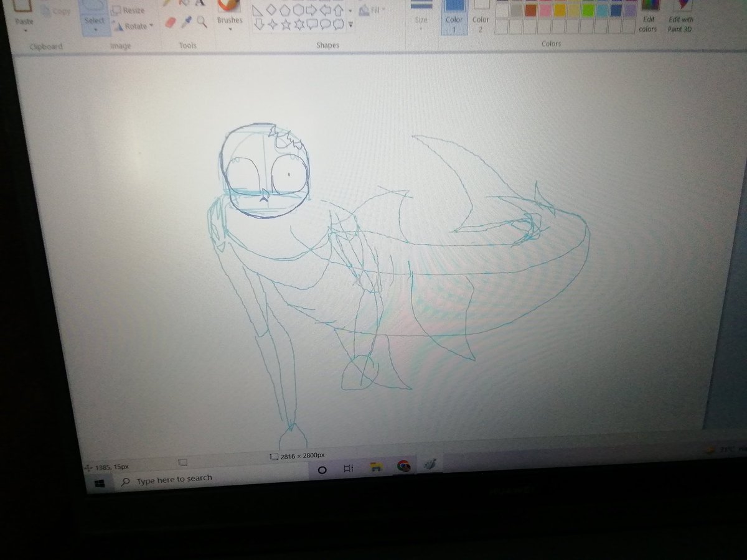This screenshot has height=560, width=747.
Task: Choose the diamond shape
Action: pos(270,10)
